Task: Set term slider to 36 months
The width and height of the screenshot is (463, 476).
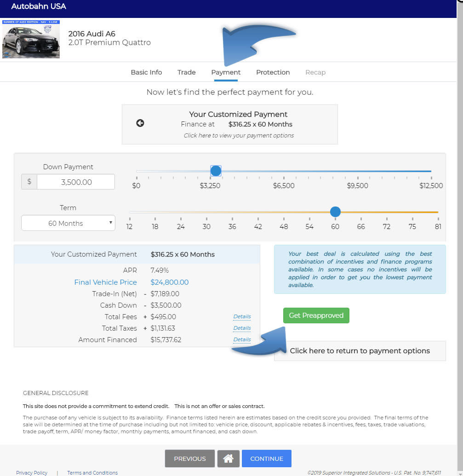Action: pyautogui.click(x=232, y=212)
